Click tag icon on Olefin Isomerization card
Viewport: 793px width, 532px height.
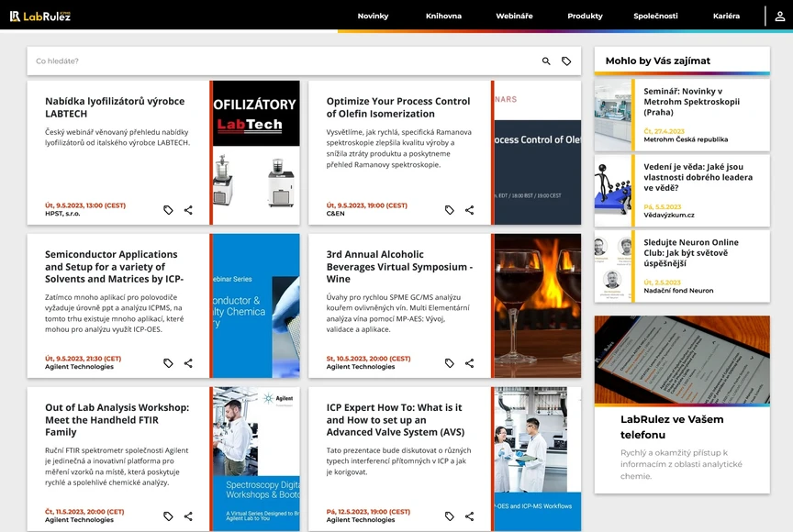(x=449, y=210)
